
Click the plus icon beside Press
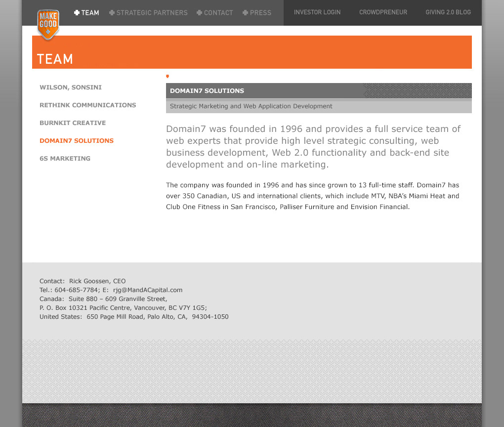245,13
